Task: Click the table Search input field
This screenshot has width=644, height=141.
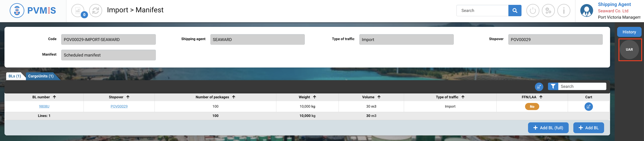Action: tap(582, 87)
